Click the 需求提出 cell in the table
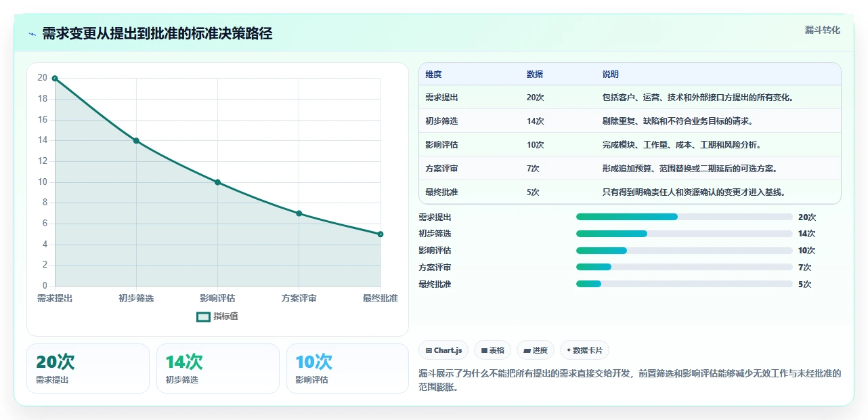The height and width of the screenshot is (420, 868). click(441, 98)
